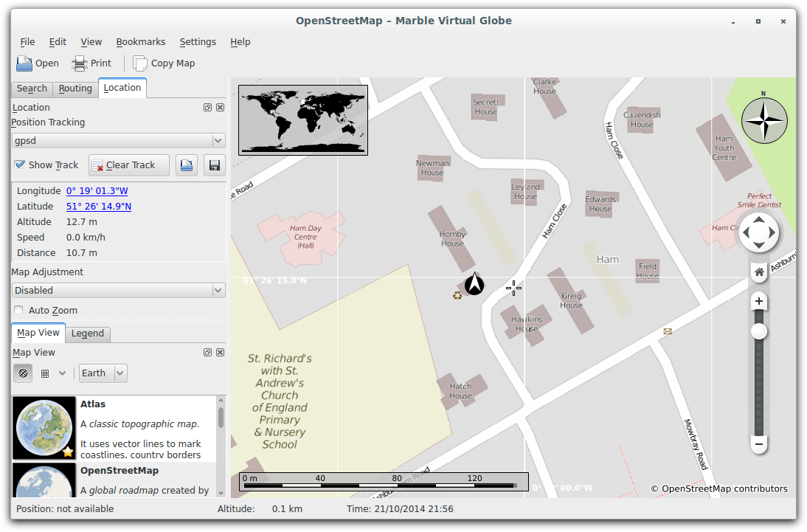Screen dimensions: 807x532
Task: Click the Atlas favorite star icon
Action: (x=68, y=452)
